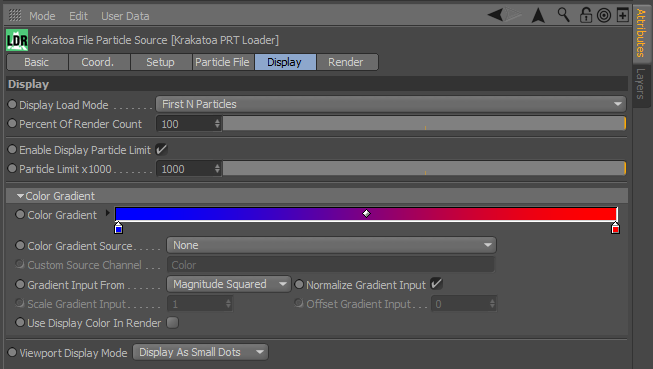Click the Particle Limit x1000 slider
The width and height of the screenshot is (653, 369).
click(424, 169)
